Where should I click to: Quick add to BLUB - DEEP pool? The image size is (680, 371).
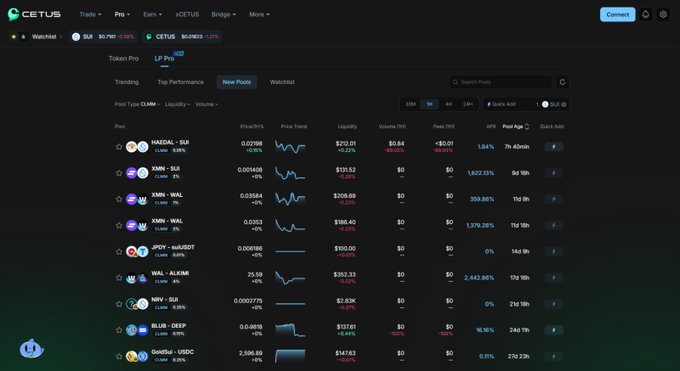click(x=553, y=330)
